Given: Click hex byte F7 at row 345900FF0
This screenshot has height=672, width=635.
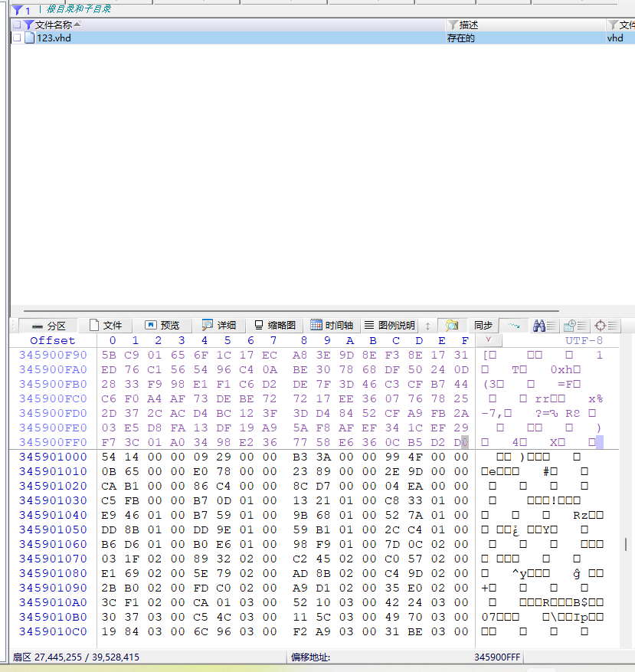Looking at the screenshot, I should click(109, 442).
